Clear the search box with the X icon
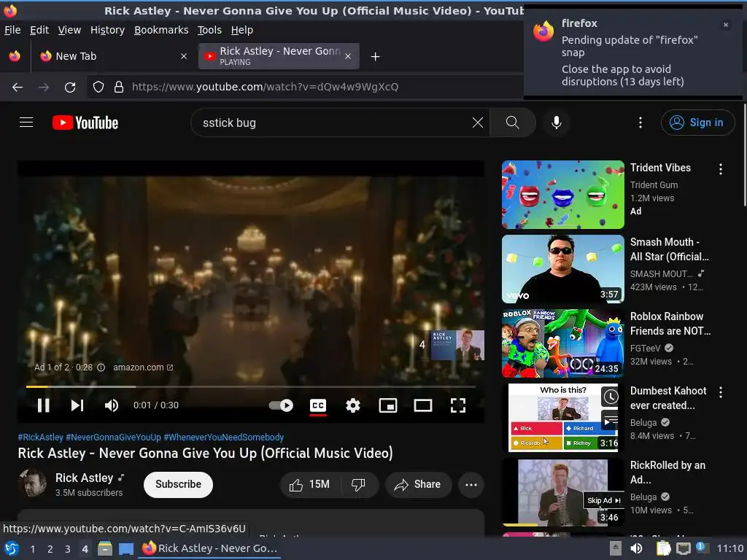747x560 pixels. 477,122
